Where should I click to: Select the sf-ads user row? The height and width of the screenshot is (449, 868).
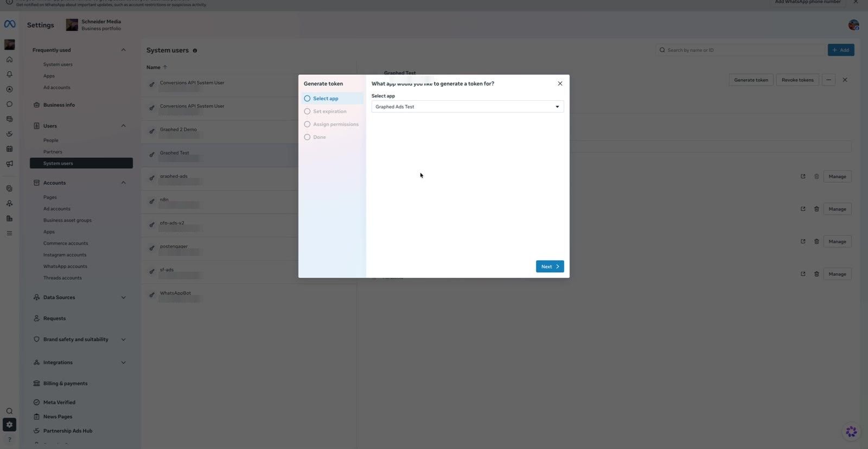tap(248, 272)
